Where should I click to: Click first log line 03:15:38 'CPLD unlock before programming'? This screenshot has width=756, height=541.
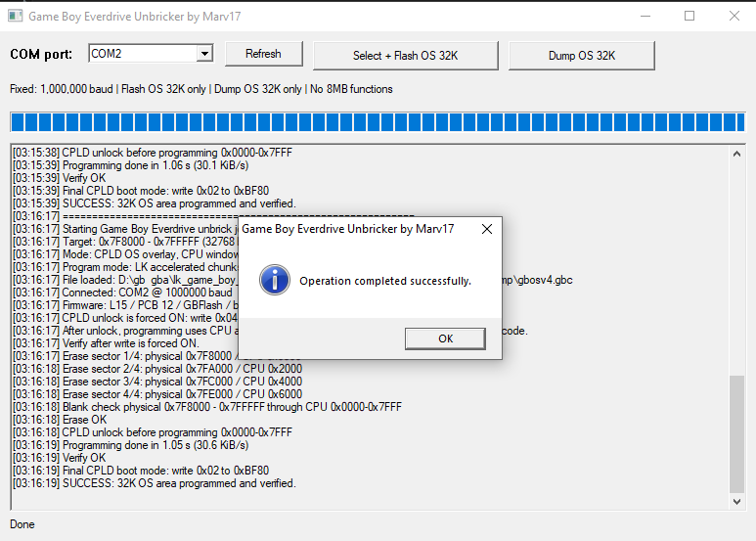point(153,153)
